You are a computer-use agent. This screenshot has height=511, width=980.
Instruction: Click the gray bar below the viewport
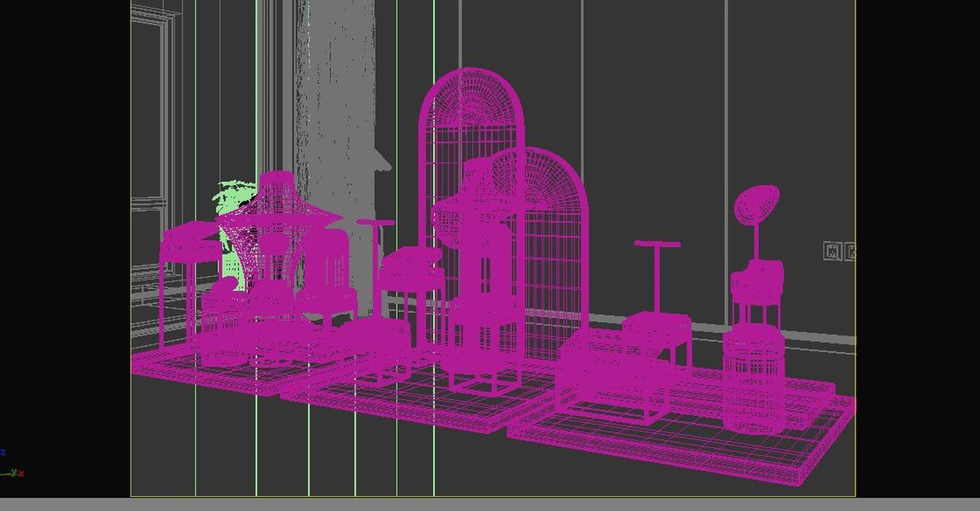(490, 504)
